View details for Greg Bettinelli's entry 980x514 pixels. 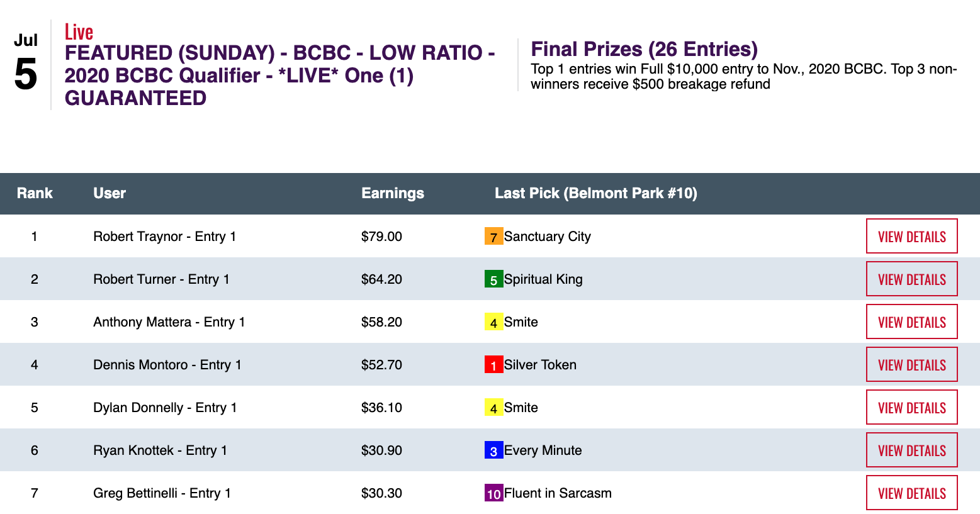(x=911, y=493)
